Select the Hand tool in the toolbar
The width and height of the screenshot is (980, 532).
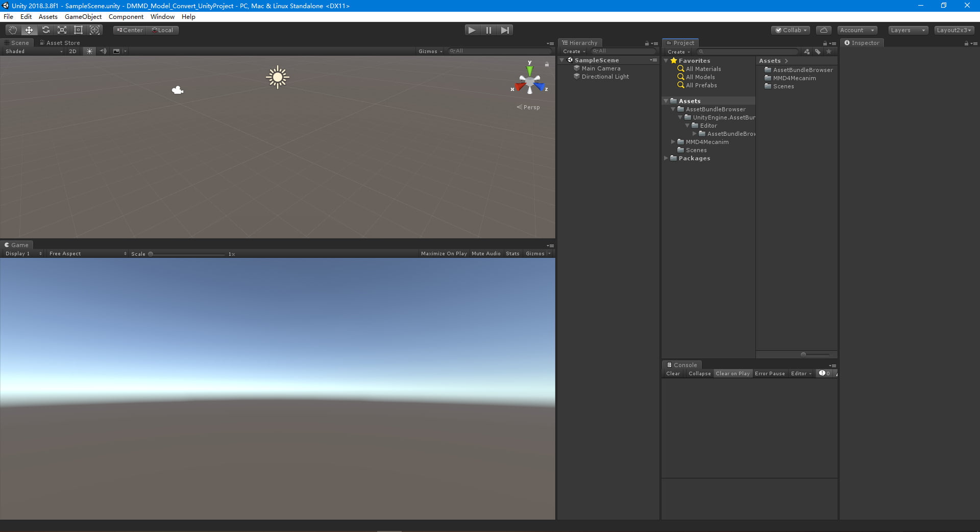(12, 30)
